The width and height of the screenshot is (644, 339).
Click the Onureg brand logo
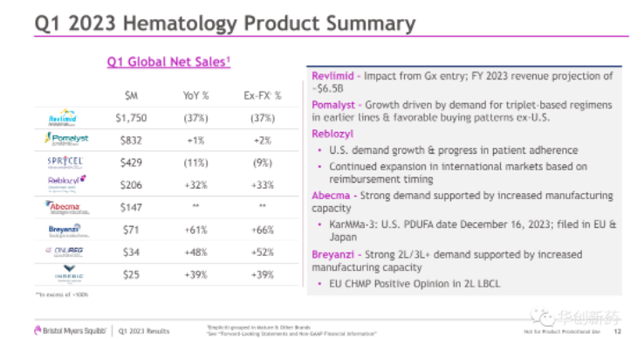coord(65,252)
